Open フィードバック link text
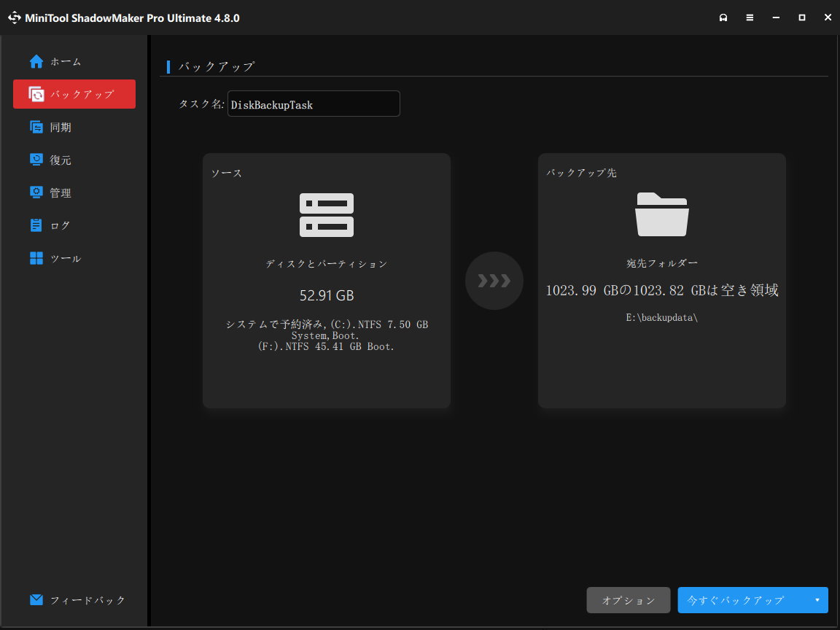 [x=87, y=600]
